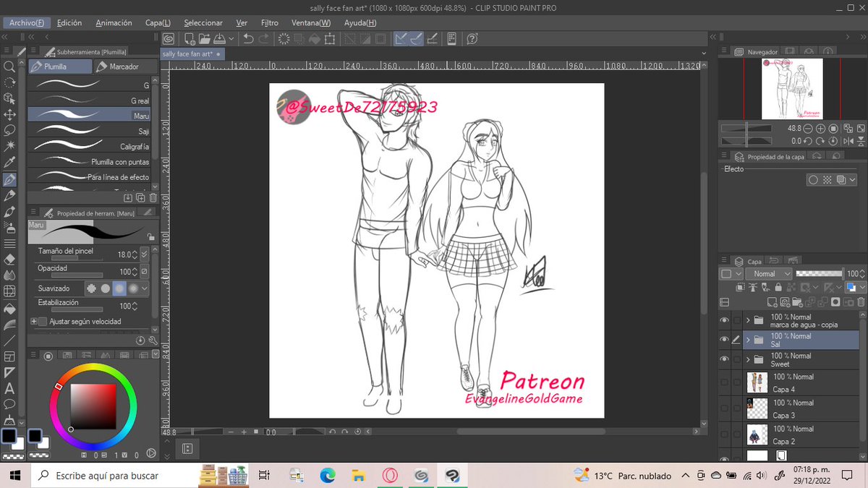Expand the 'marca de agua - copia' folder
The width and height of the screenshot is (868, 488).
coord(748,320)
